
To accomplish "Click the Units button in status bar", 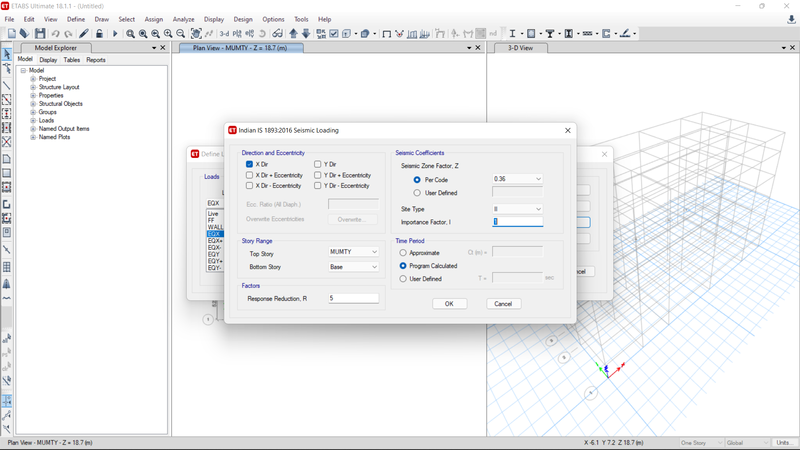I will (783, 443).
